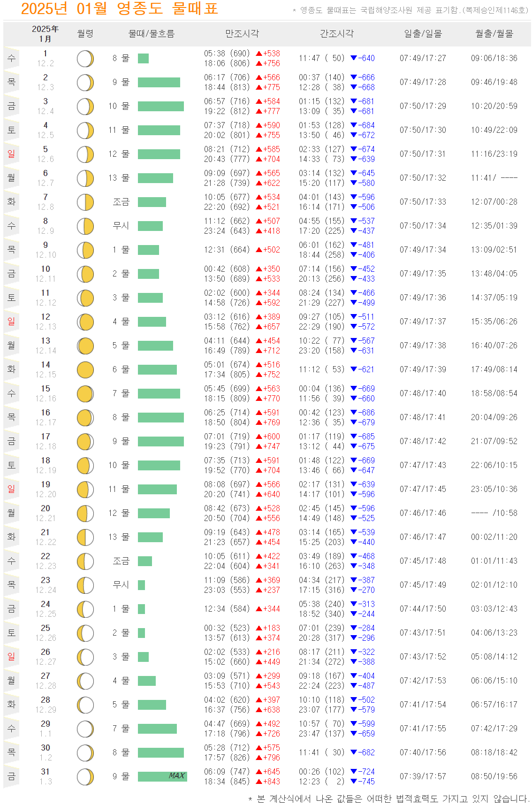Click the red up arrow beside +344 on January 24

pyautogui.click(x=259, y=609)
